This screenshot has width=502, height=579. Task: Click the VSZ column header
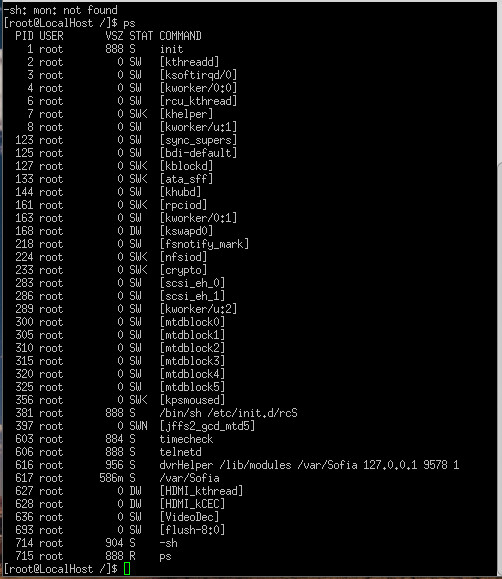(x=114, y=36)
